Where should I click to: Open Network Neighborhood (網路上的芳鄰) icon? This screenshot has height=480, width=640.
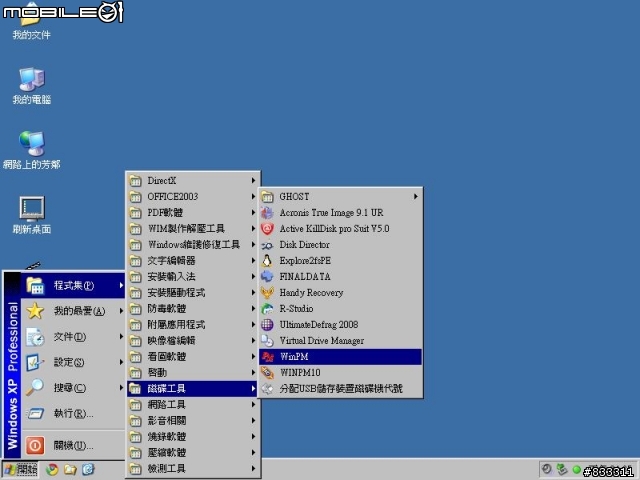(31, 151)
